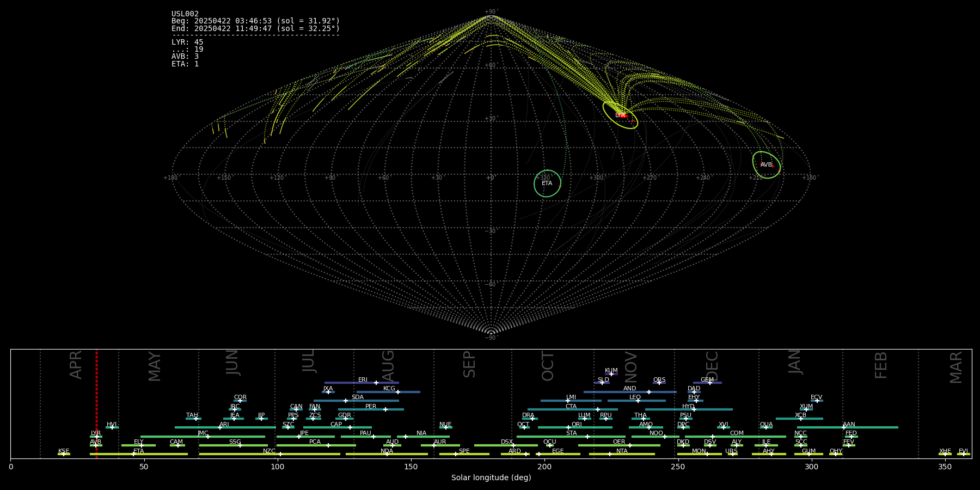Screen dimensions: 980x490
Task: Click the peak marker on the DRA bar
Action: 532,419
